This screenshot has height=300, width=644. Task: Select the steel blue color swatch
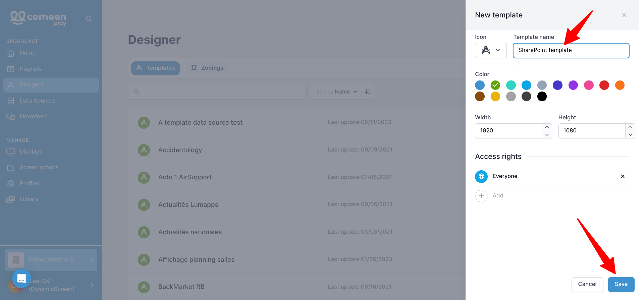tap(480, 85)
